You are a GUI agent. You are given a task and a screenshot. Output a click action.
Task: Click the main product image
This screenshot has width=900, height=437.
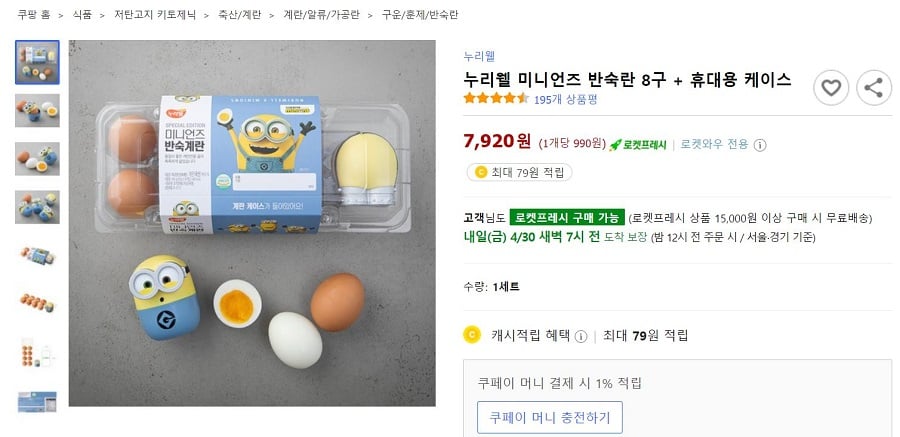pos(252,223)
